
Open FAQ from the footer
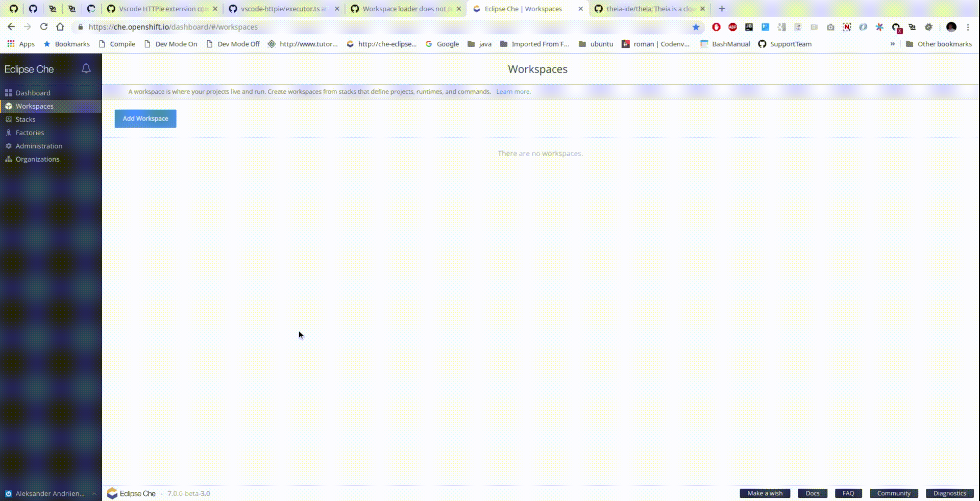[x=848, y=493]
